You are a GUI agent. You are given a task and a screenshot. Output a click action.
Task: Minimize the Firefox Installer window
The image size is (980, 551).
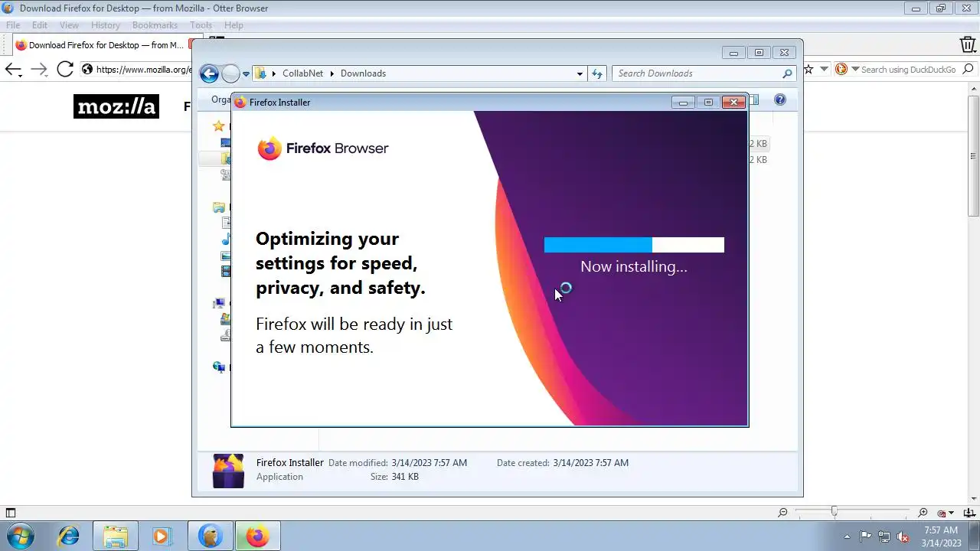coord(683,102)
